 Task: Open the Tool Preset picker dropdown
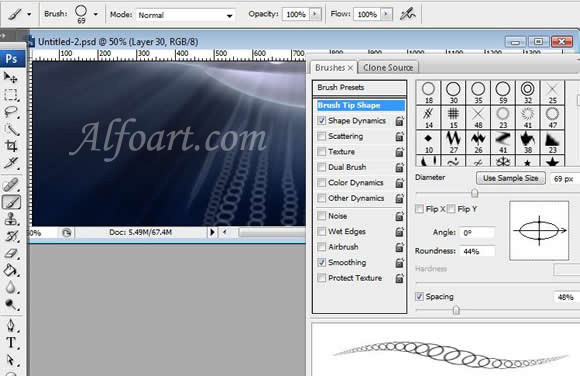pos(29,14)
